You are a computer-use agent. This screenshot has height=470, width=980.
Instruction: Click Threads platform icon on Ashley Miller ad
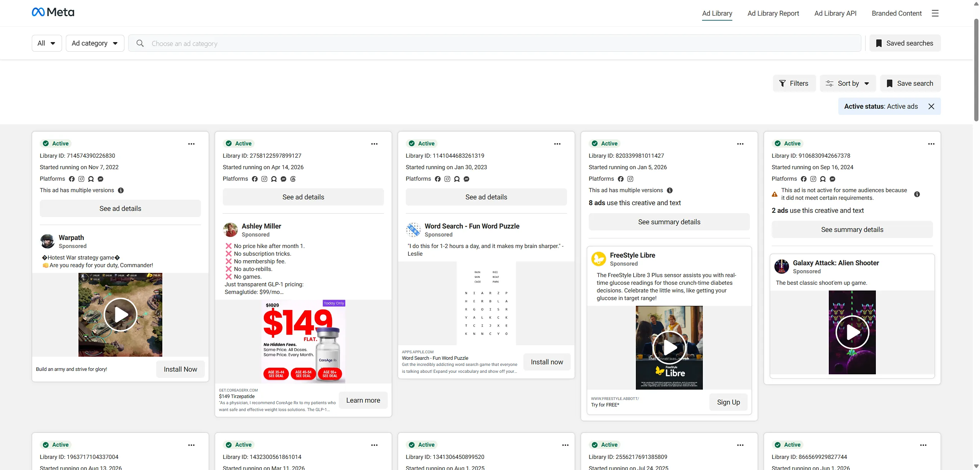[293, 179]
